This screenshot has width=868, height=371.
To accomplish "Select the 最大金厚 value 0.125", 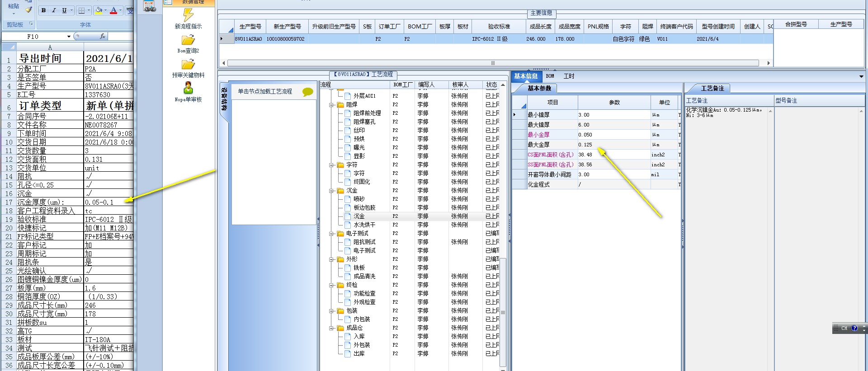I will click(614, 145).
